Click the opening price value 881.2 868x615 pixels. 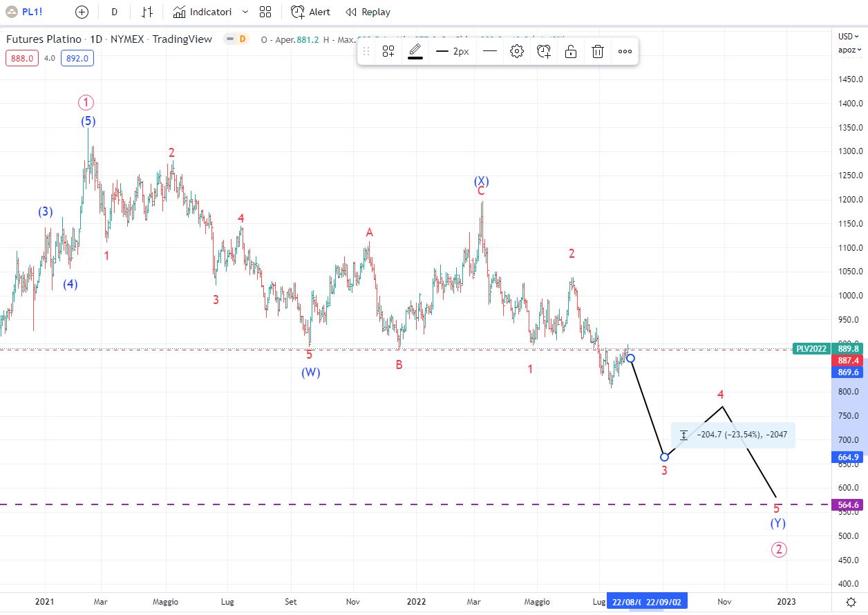click(308, 39)
